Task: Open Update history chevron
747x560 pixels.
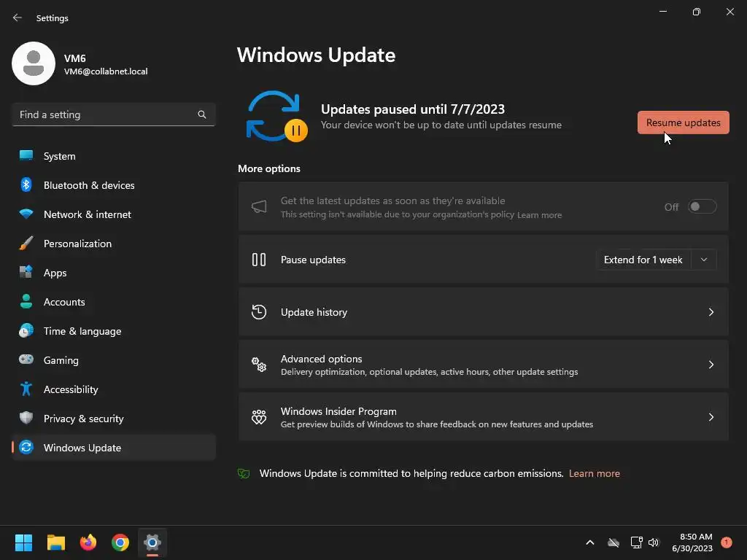Action: pos(711,312)
